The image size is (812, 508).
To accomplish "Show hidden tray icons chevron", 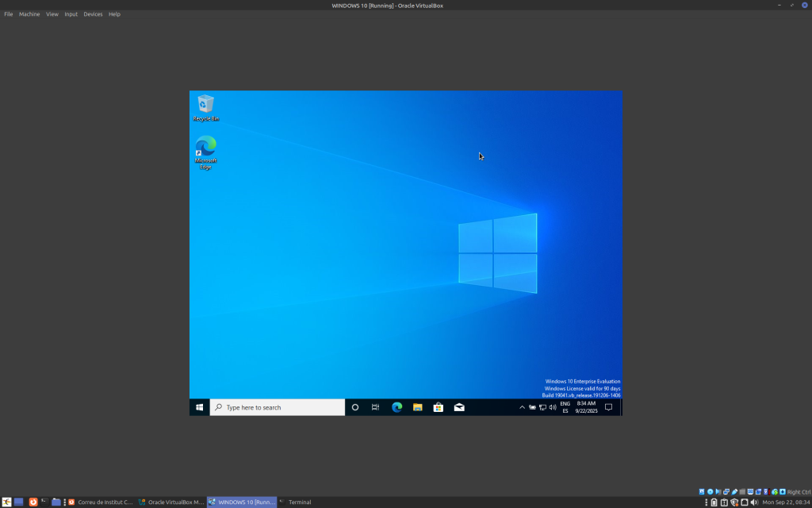I will [522, 407].
